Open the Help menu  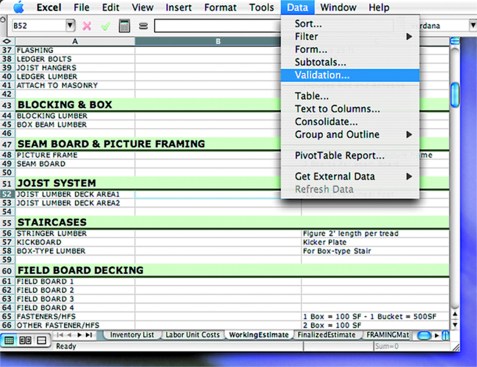[379, 7]
